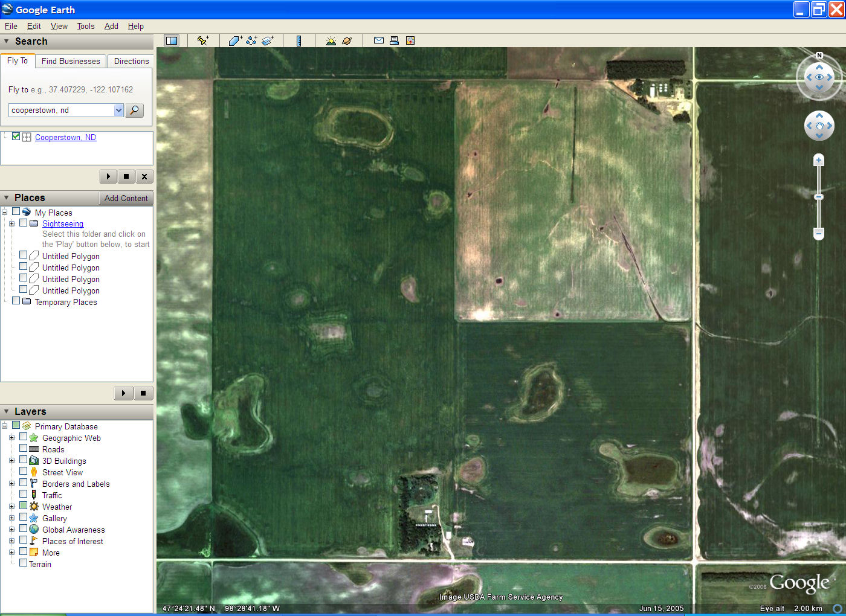Switch to Find Businesses tab
Viewport: 846px width, 616px height.
71,61
